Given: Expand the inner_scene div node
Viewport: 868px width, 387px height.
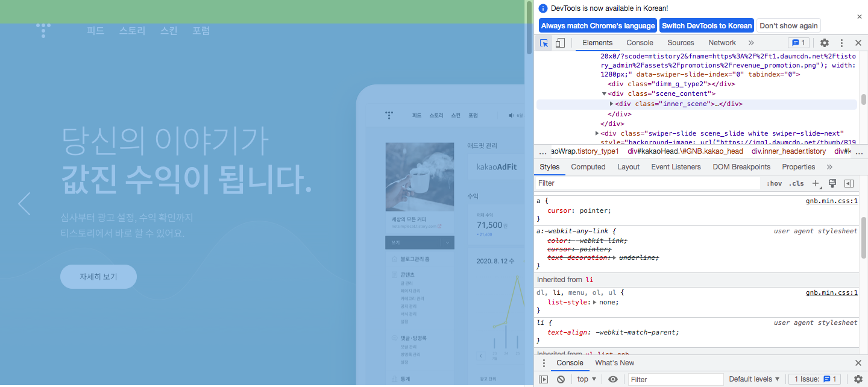Looking at the screenshot, I should pyautogui.click(x=612, y=104).
